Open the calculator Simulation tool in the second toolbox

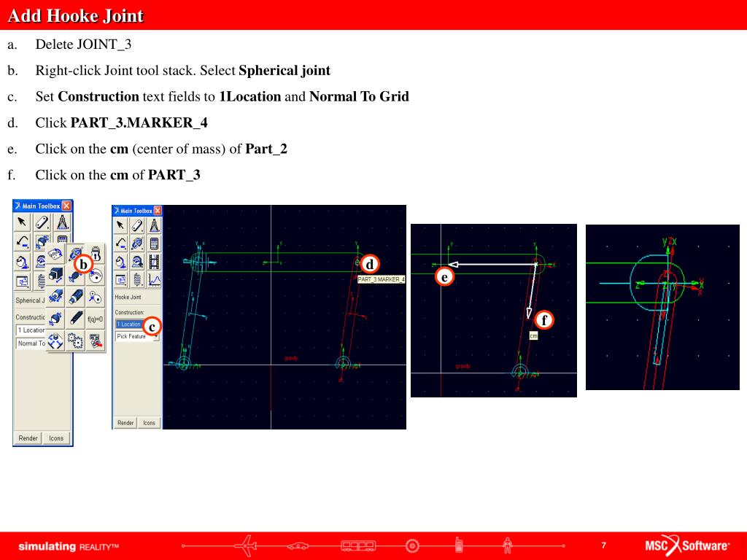[x=154, y=244]
